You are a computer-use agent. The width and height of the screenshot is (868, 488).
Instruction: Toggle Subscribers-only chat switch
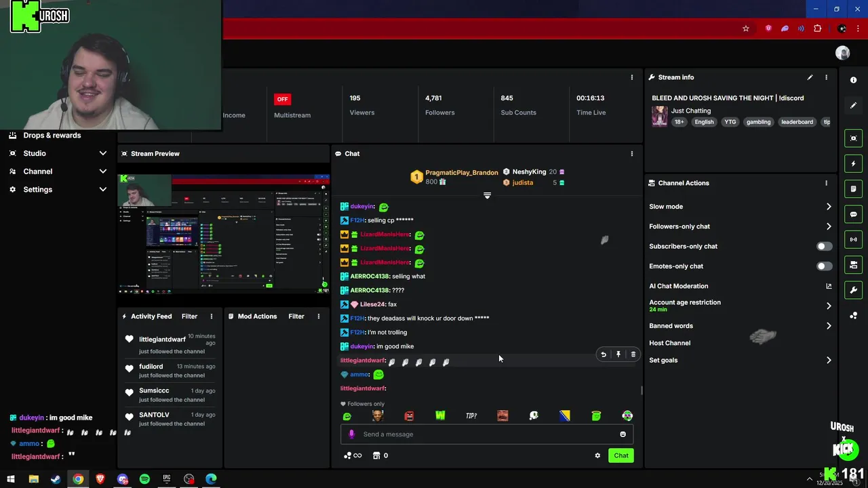(x=824, y=246)
